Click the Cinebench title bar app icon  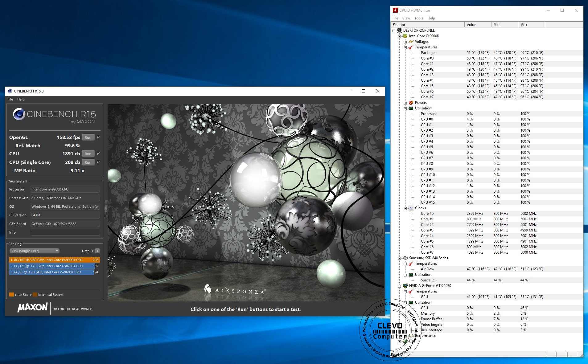coord(10,91)
